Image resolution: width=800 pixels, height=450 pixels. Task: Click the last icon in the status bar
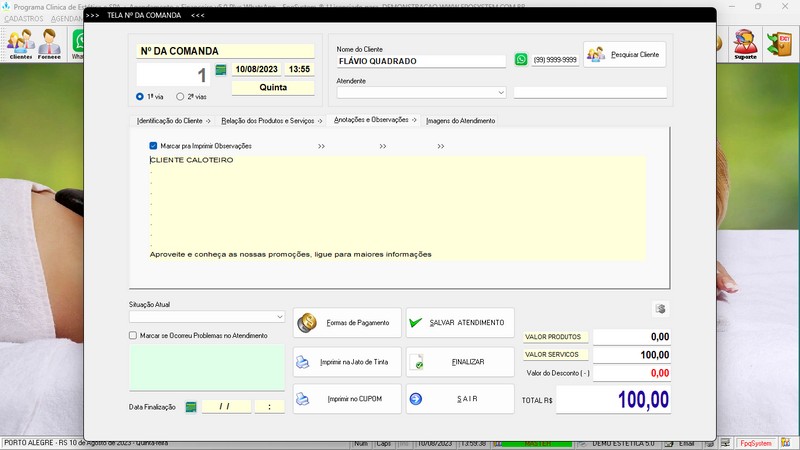[x=785, y=443]
